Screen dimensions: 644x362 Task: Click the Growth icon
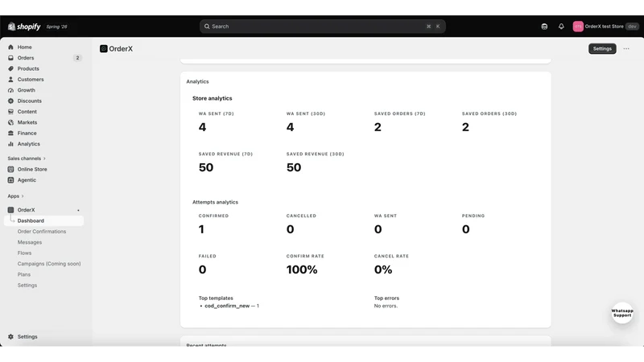(10, 90)
